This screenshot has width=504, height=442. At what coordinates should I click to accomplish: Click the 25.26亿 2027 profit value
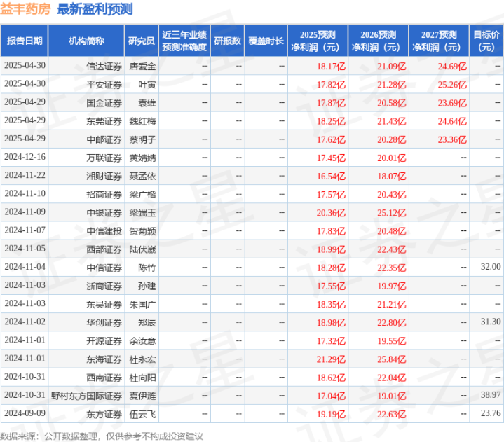[x=452, y=85]
